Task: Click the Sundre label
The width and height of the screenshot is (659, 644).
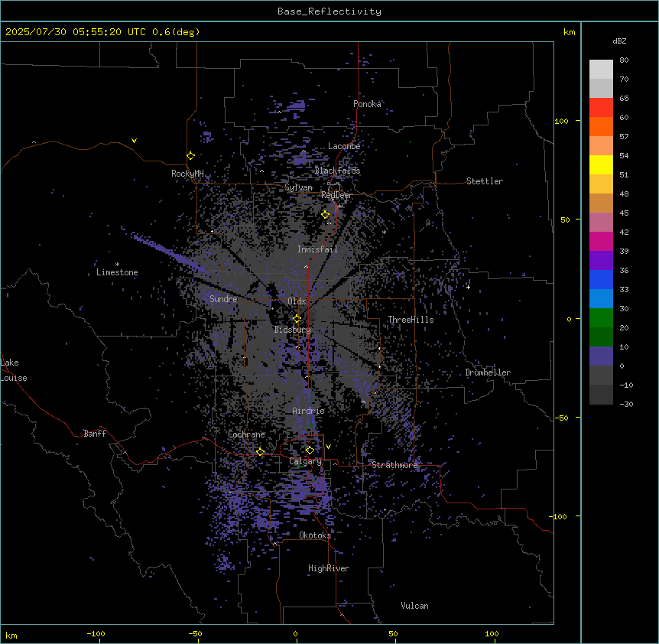Action: [x=223, y=299]
